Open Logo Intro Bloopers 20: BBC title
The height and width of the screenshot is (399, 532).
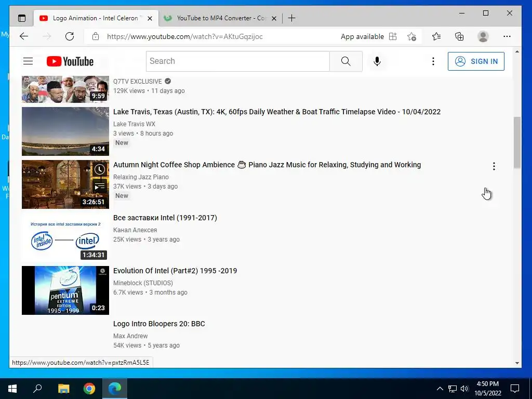tap(159, 324)
